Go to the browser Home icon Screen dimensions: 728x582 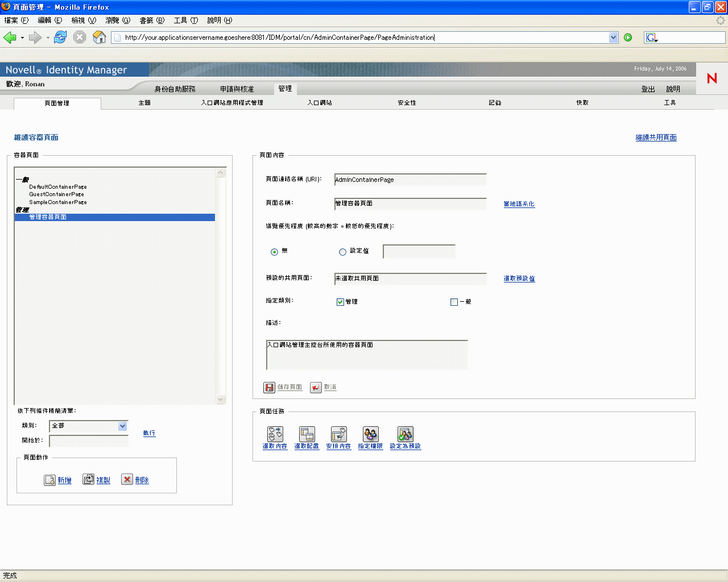100,38
